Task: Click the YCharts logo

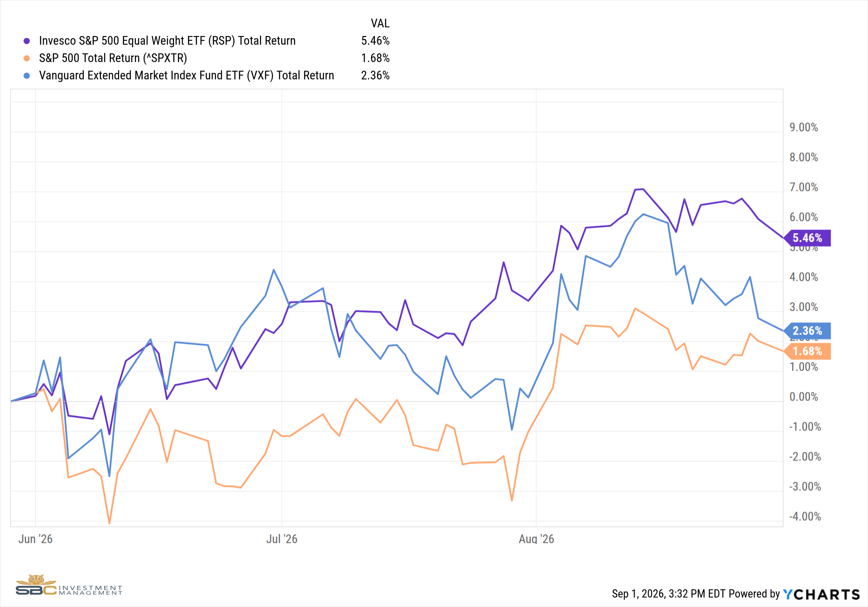Action: click(822, 594)
